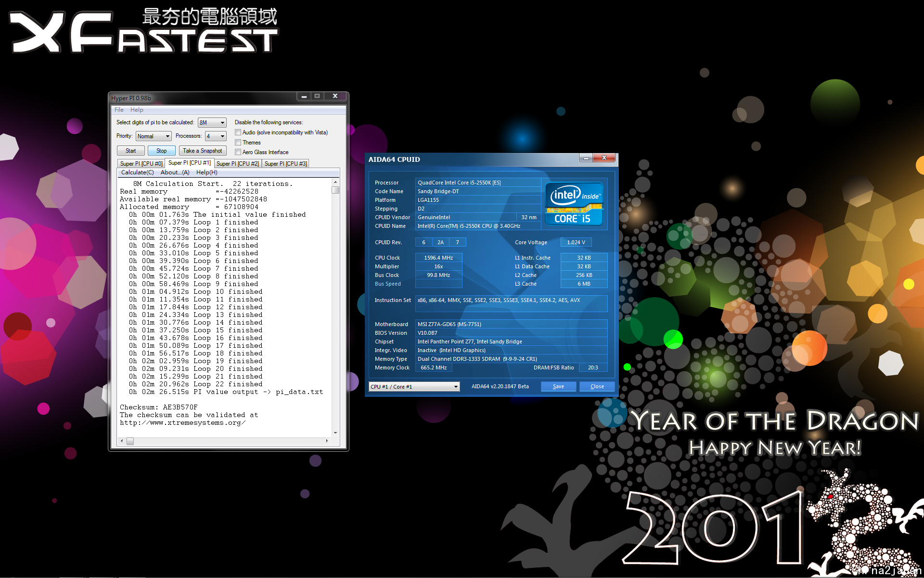
Task: Maximize the Hyper PI window
Action: point(317,96)
